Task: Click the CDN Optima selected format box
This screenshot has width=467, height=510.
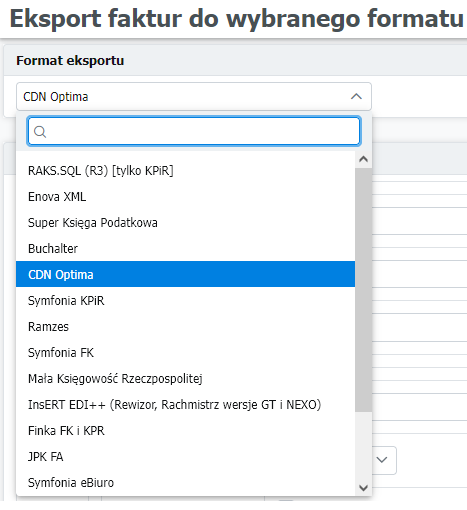Action: point(194,97)
